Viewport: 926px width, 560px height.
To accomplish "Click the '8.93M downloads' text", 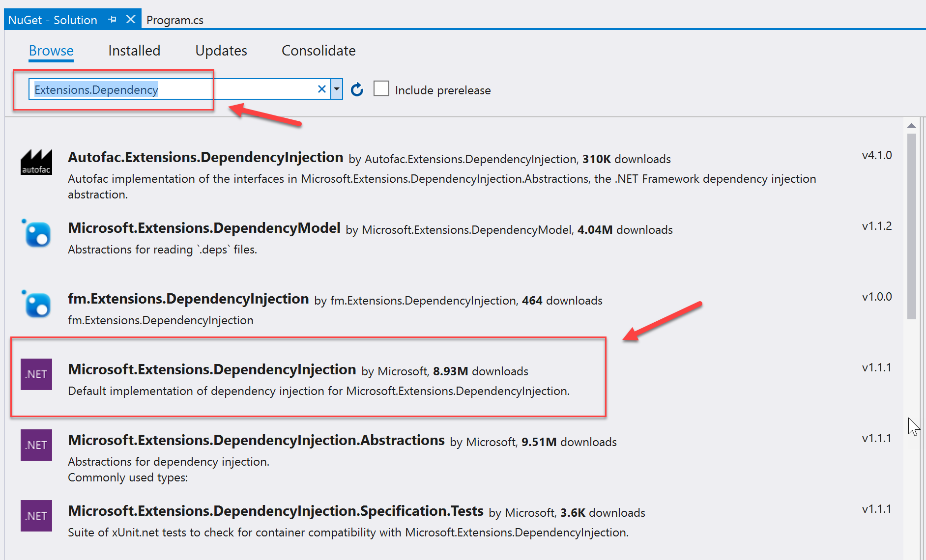I will 481,371.
